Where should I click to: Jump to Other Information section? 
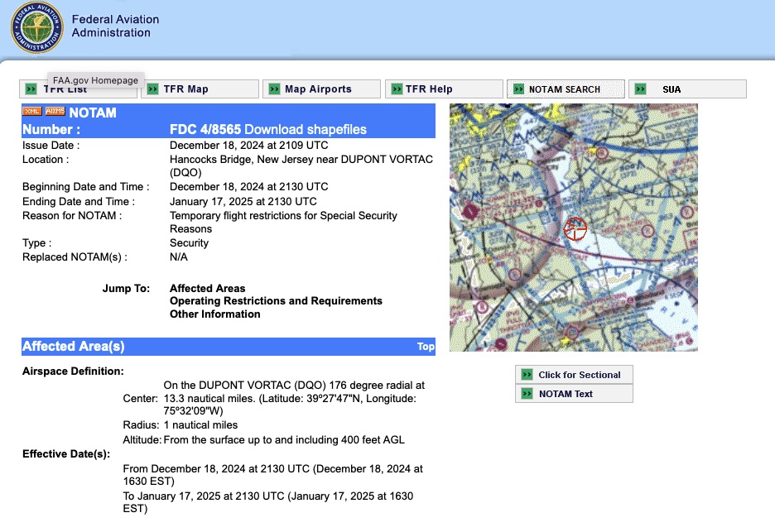click(x=214, y=314)
